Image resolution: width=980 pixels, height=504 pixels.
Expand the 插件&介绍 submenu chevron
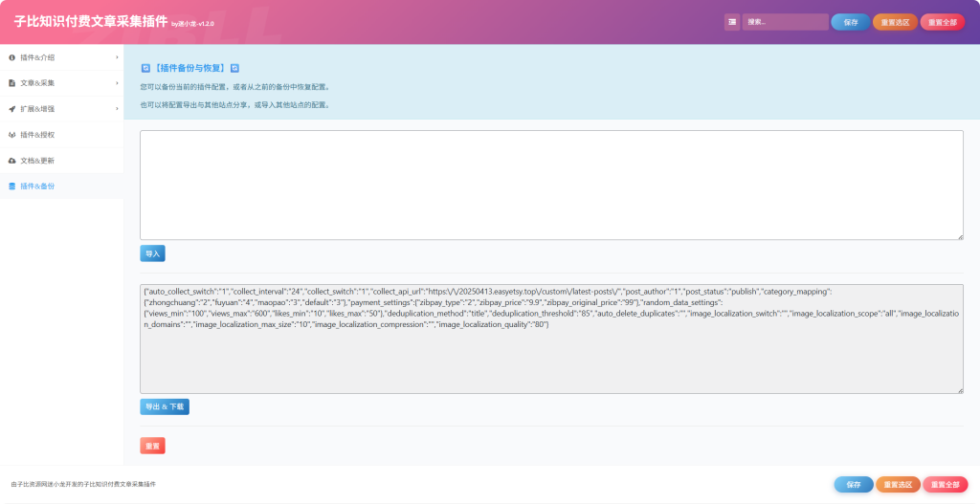pyautogui.click(x=117, y=57)
